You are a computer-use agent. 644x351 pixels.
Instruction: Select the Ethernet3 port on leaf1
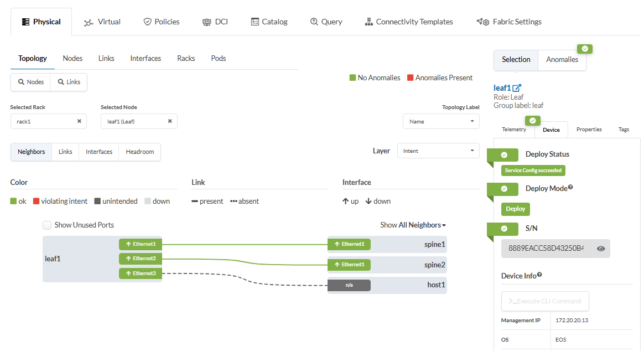click(x=141, y=273)
